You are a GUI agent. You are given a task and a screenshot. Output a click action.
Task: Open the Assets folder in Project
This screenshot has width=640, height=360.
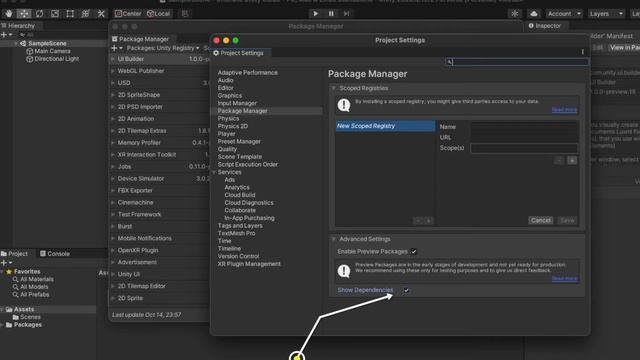click(24, 309)
